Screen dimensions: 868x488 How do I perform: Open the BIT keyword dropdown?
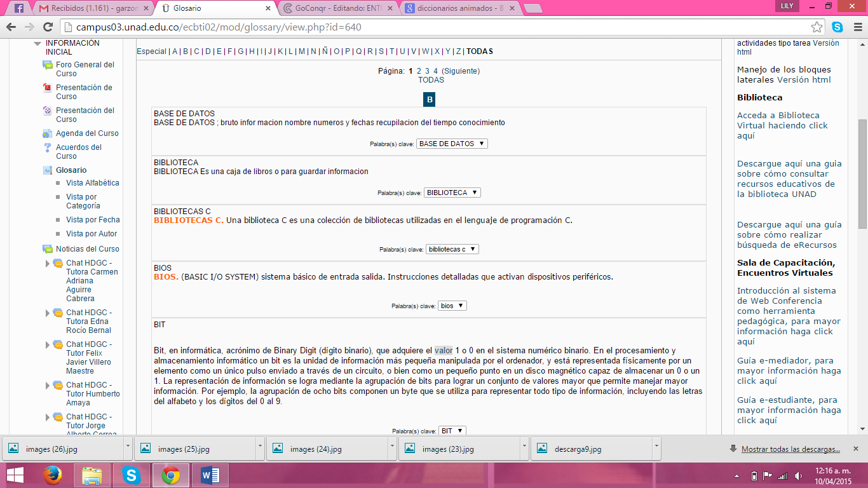coord(452,431)
